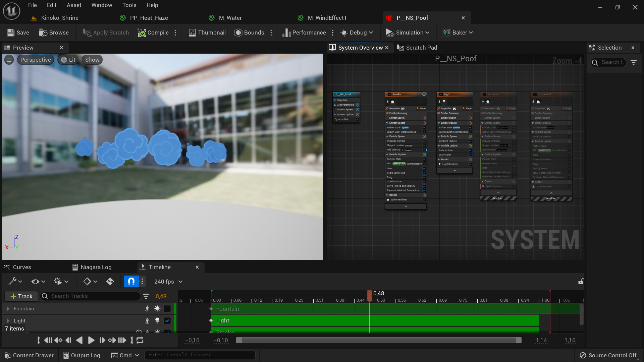The width and height of the screenshot is (644, 362).
Task: Switch to the Scratch Pad tab
Action: coord(417,48)
